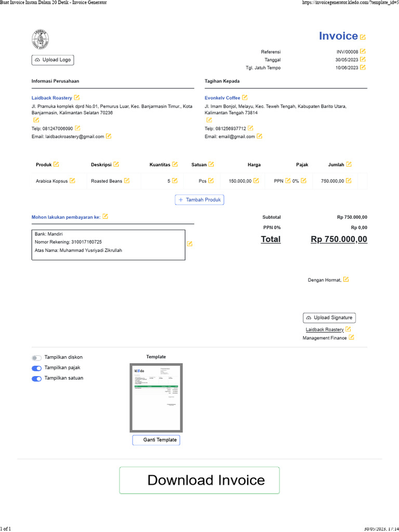Click Subtotal value Rp 750.000,00
Screen dimensions: 399x532
point(352,217)
